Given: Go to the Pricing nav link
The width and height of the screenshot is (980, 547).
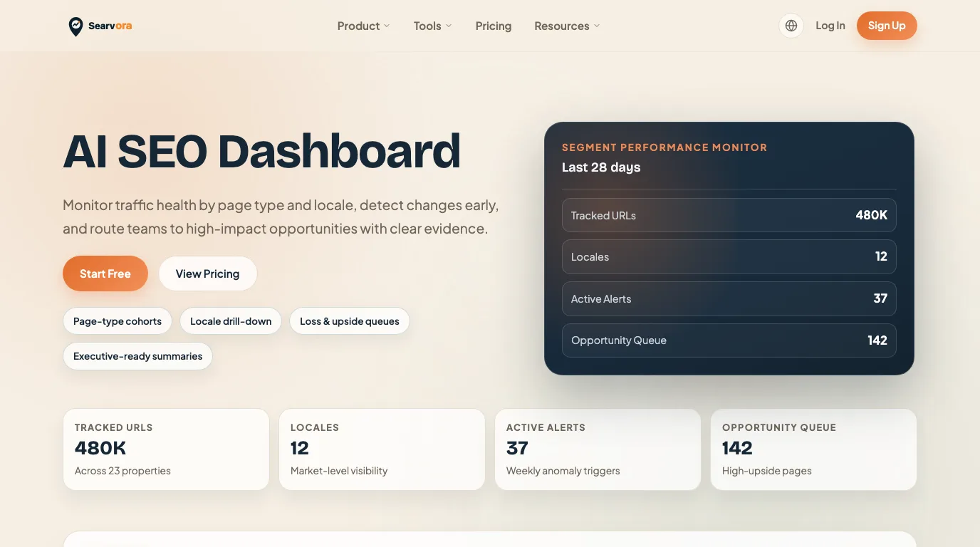Looking at the screenshot, I should [x=494, y=26].
